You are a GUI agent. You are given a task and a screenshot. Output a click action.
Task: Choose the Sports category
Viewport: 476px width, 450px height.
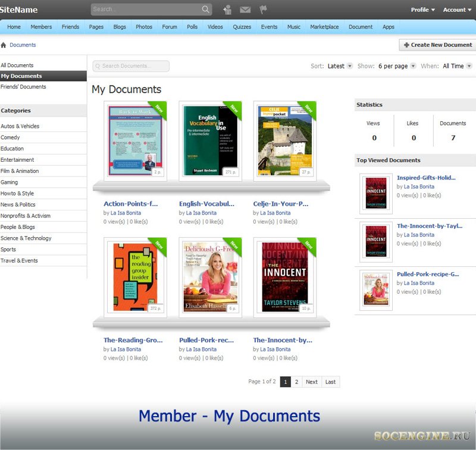coord(8,250)
